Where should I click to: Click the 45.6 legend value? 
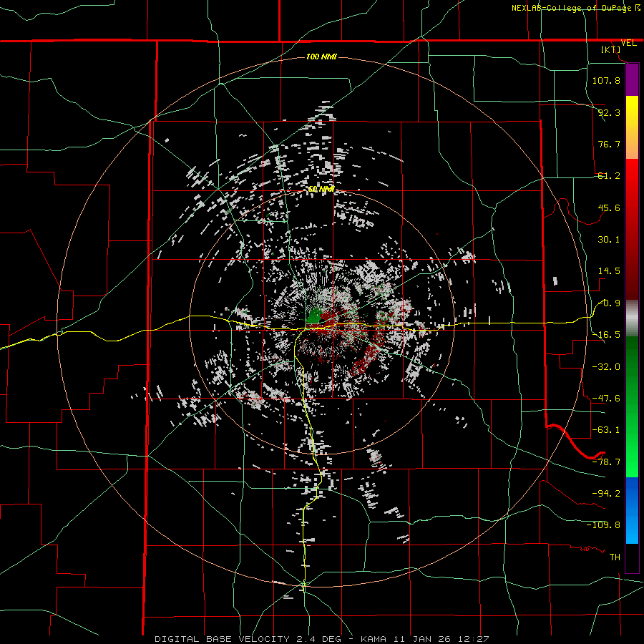609,208
